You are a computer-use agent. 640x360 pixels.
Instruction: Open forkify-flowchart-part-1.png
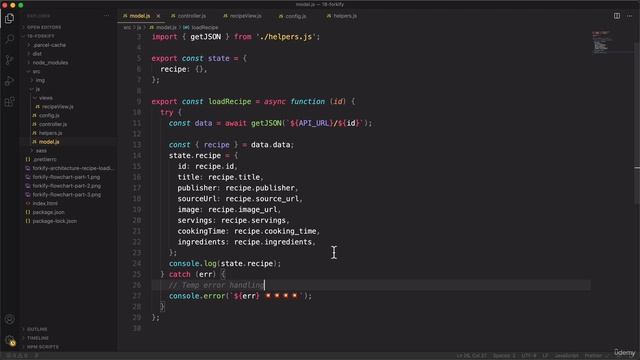pos(66,177)
